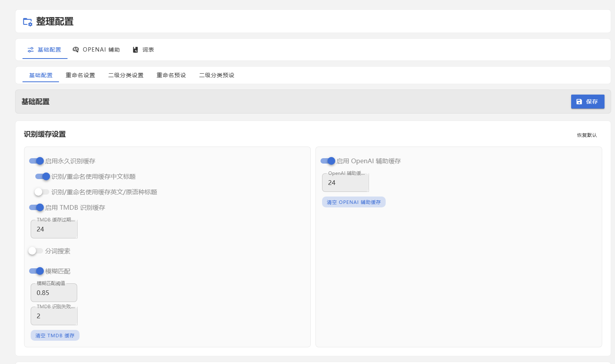
Task: Enable 识别/重命名使用缓存英文/原语种标题 switch
Action: pyautogui.click(x=42, y=192)
